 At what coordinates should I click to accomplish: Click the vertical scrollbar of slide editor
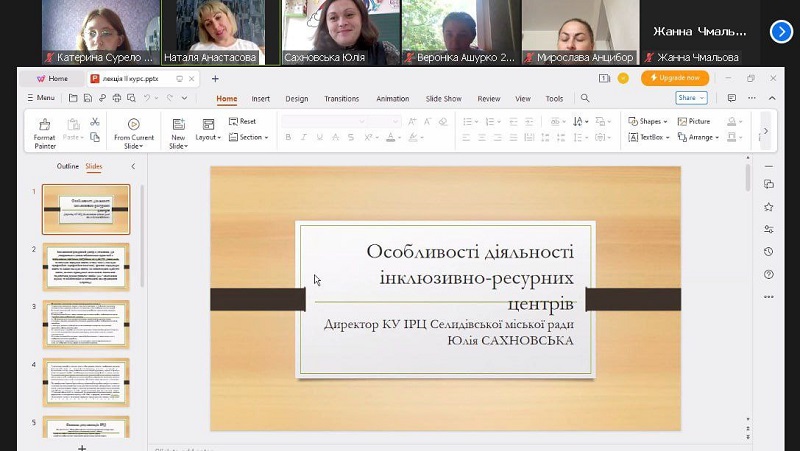747,180
